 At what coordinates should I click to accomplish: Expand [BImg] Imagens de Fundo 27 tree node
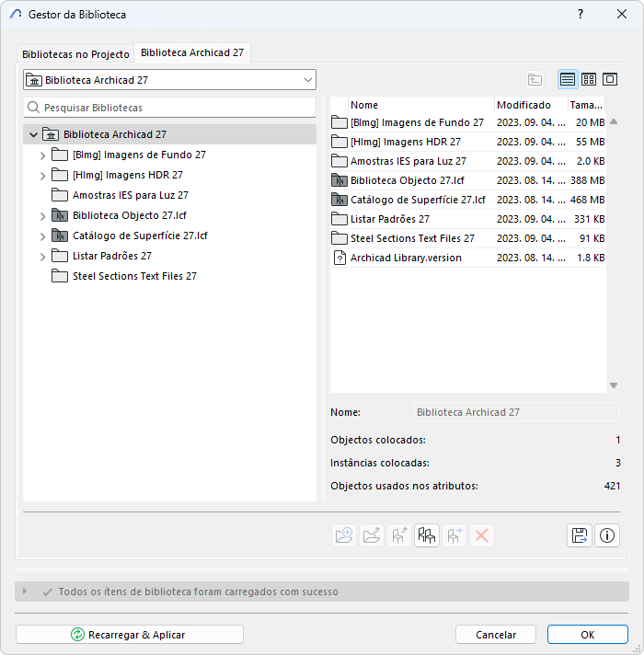[x=42, y=155]
